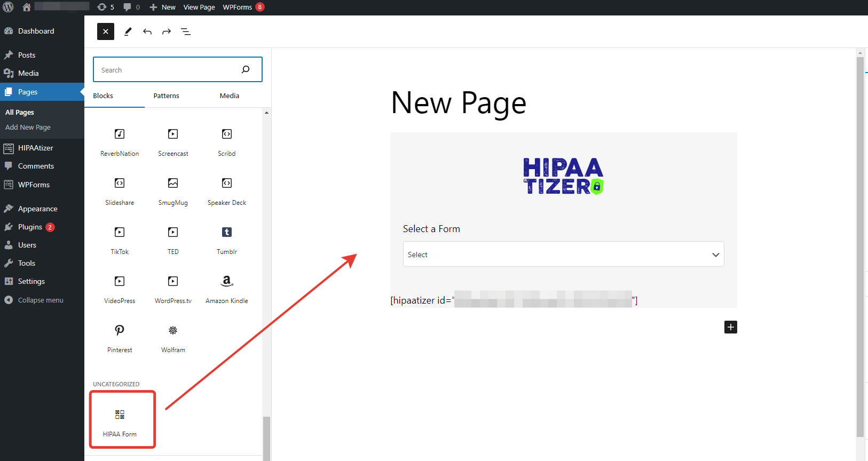This screenshot has height=461, width=868.
Task: Open the Select a Form dropdown
Action: 563,255
